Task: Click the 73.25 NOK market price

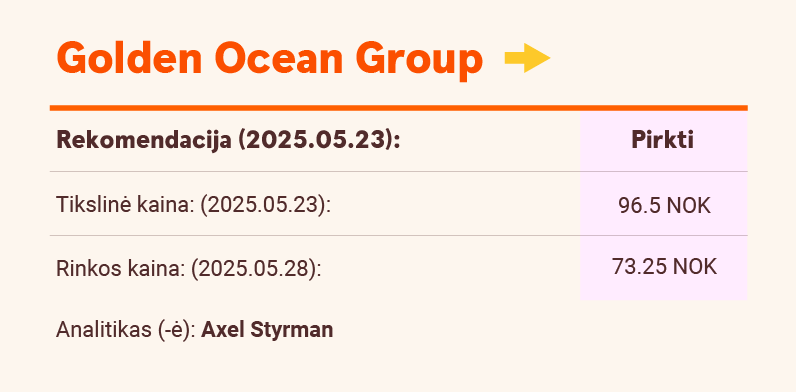Action: (x=664, y=267)
